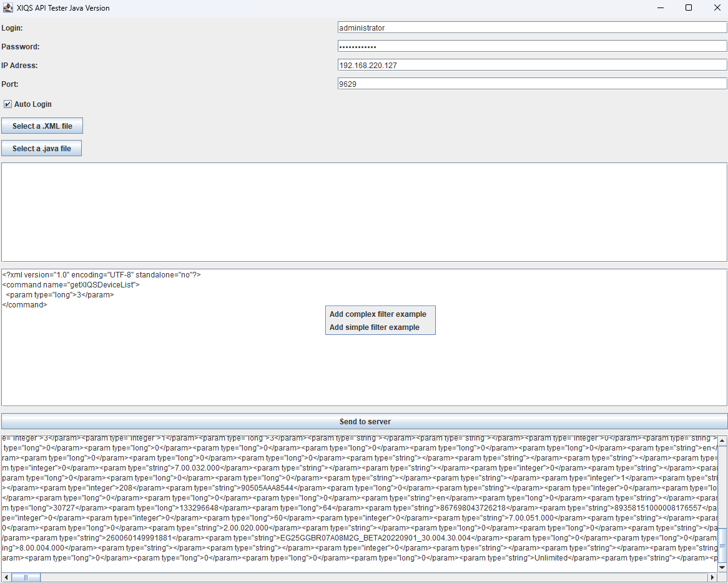Choose Add complex filter example
Screen dimensions: 728x583
click(377, 314)
